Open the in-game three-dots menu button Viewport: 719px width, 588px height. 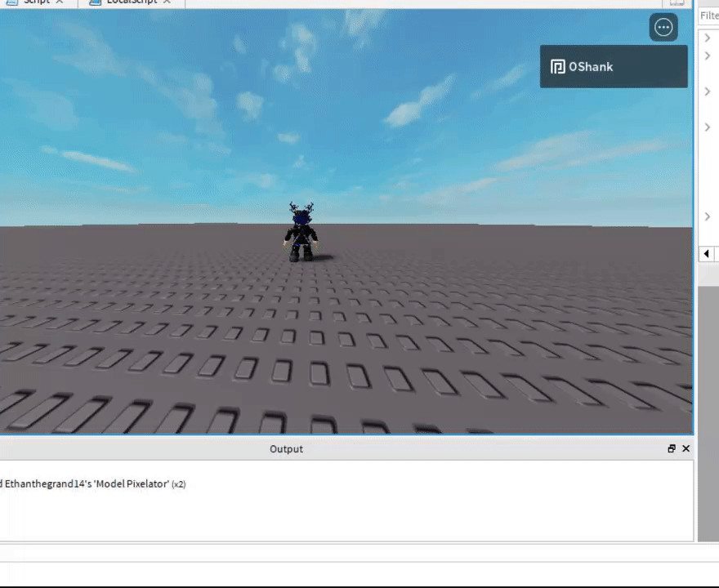click(663, 28)
